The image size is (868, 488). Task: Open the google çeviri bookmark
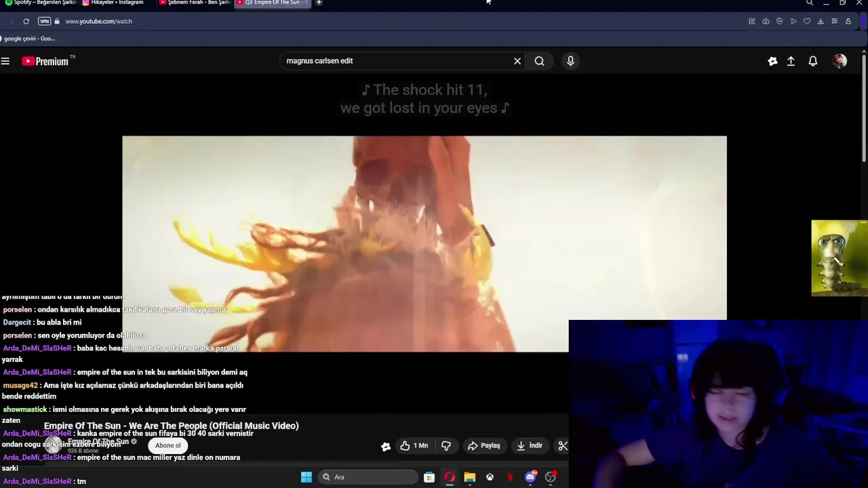[x=28, y=39]
